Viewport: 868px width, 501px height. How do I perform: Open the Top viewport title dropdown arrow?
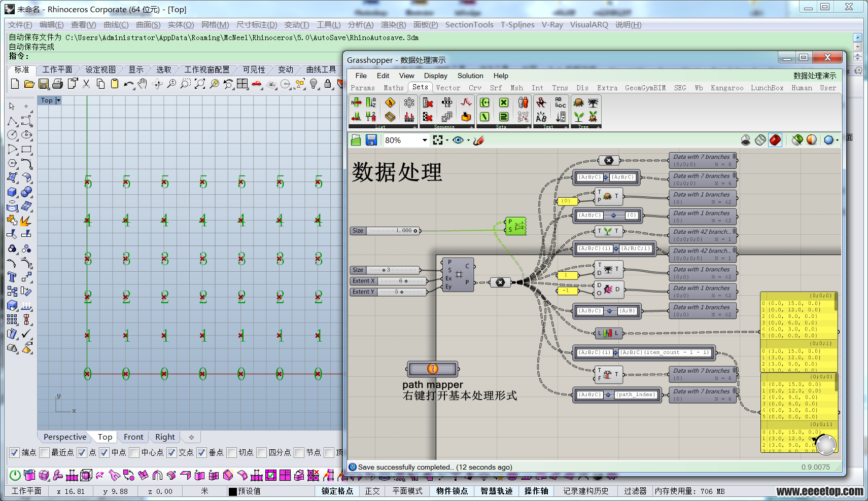[58, 100]
